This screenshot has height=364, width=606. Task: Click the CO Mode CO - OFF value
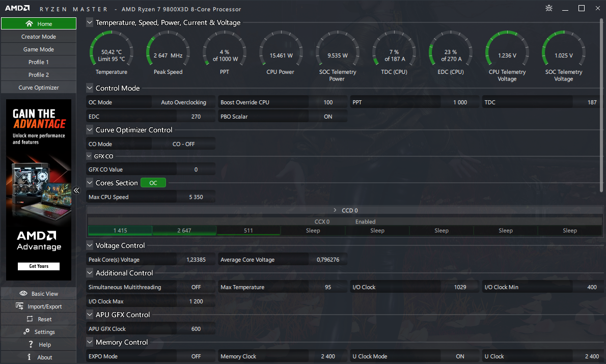pos(183,144)
